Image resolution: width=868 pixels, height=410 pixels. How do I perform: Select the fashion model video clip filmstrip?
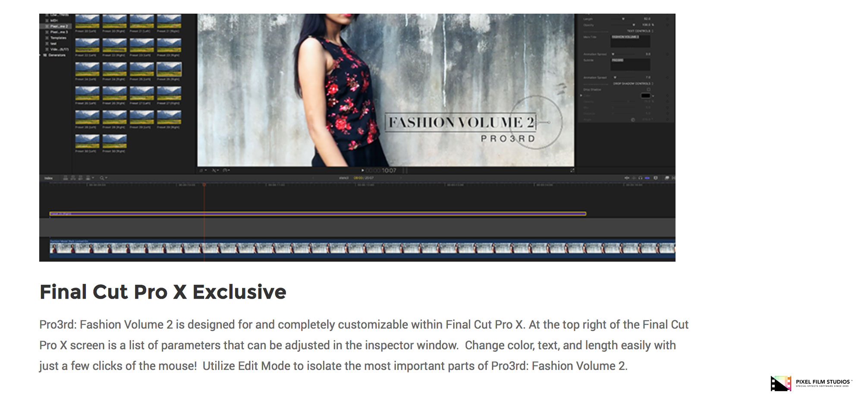pyautogui.click(x=362, y=248)
